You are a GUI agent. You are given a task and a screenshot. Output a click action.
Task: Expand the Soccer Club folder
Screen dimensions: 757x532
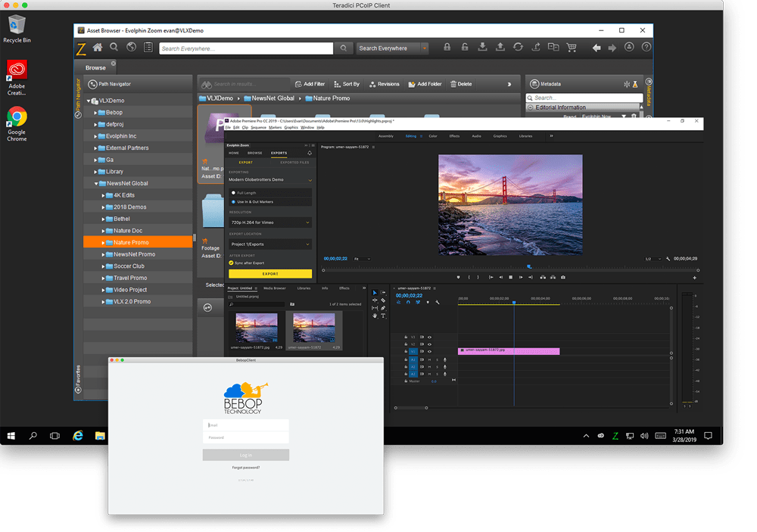click(x=103, y=266)
